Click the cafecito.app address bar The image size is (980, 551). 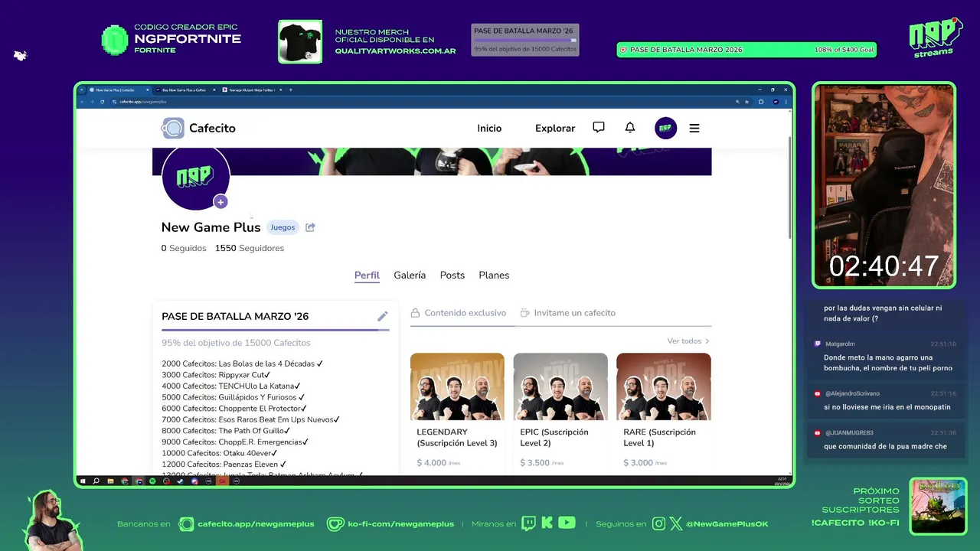point(421,102)
